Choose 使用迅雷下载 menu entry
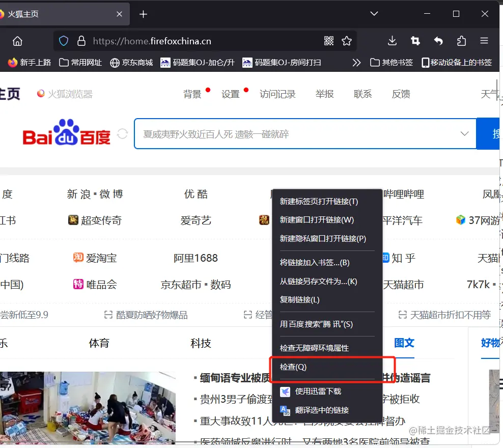 327,391
